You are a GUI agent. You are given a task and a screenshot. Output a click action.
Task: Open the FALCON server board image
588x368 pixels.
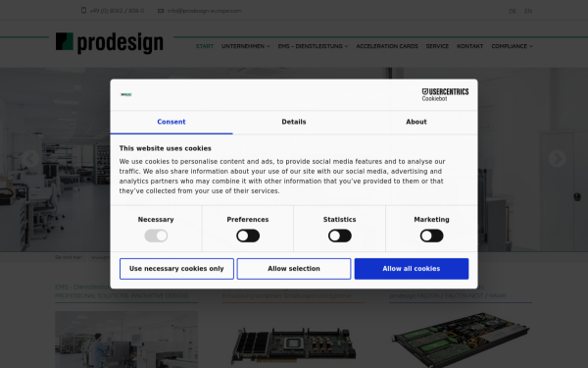pyautogui.click(x=461, y=340)
